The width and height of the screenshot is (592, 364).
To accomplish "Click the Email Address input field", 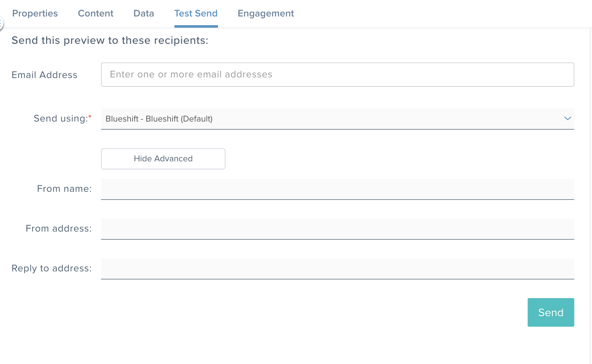I will (337, 75).
